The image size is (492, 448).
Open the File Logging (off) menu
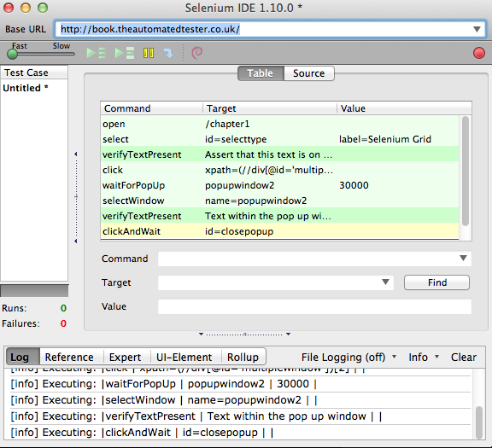(x=348, y=357)
